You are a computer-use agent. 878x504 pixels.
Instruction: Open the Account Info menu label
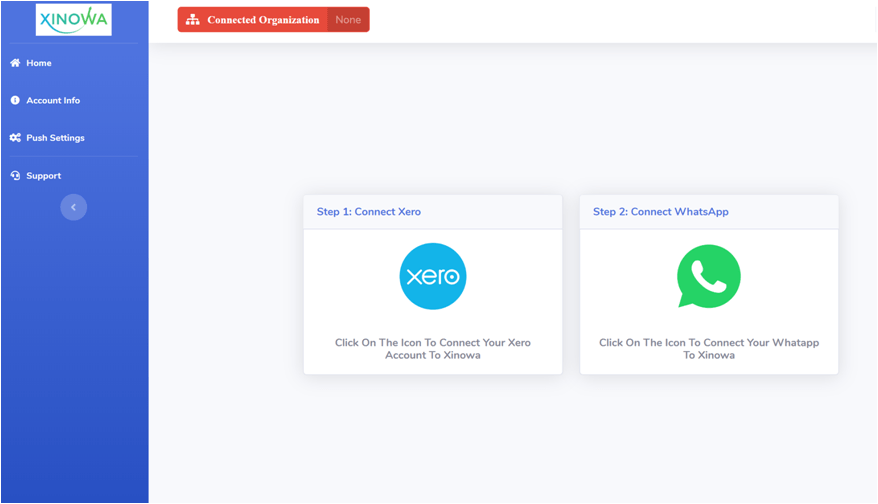(x=53, y=100)
